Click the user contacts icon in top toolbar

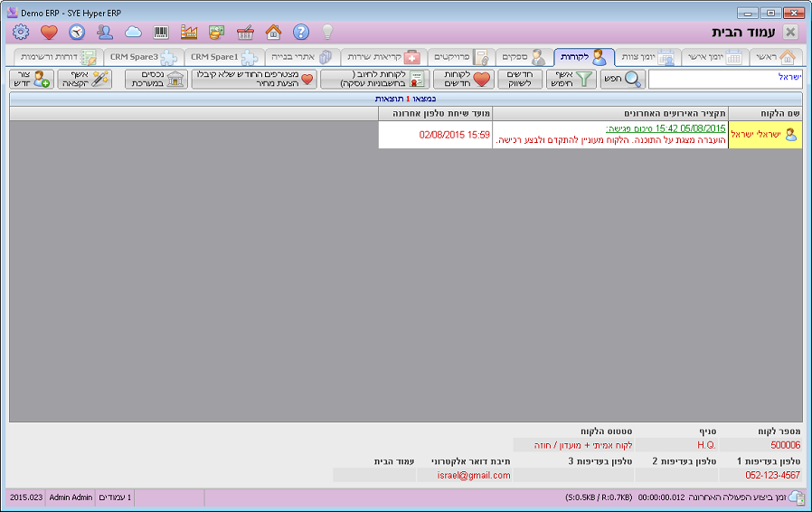tap(105, 33)
